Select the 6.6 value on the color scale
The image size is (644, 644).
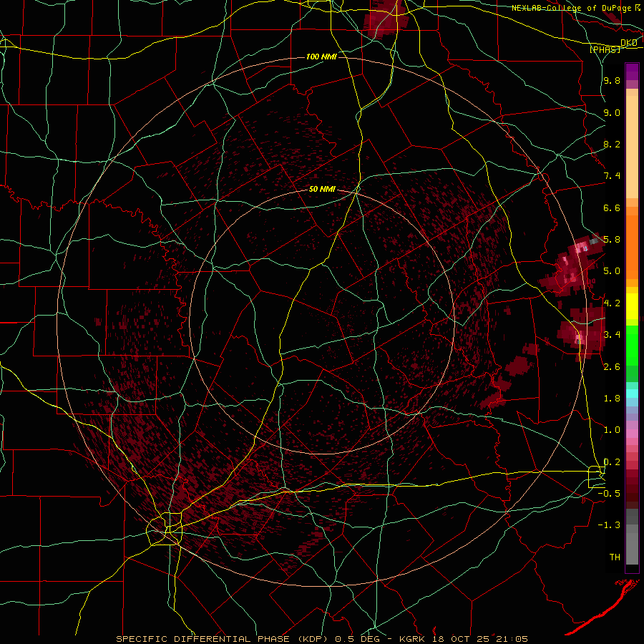[612, 208]
